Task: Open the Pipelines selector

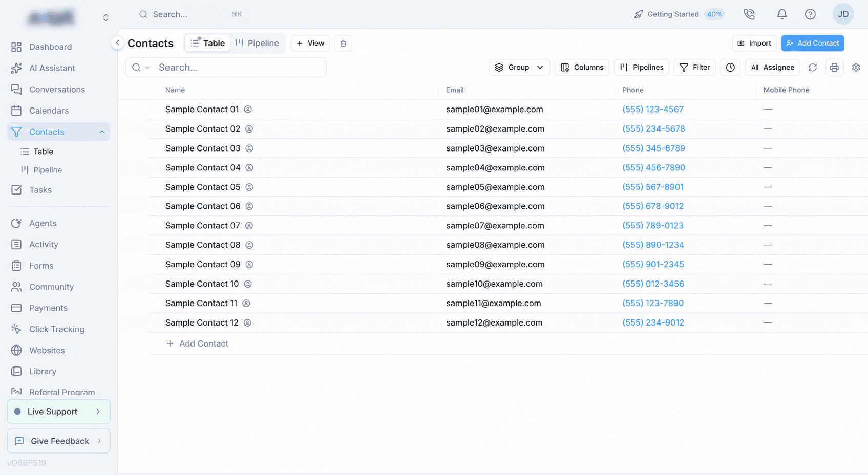Action: click(x=641, y=68)
